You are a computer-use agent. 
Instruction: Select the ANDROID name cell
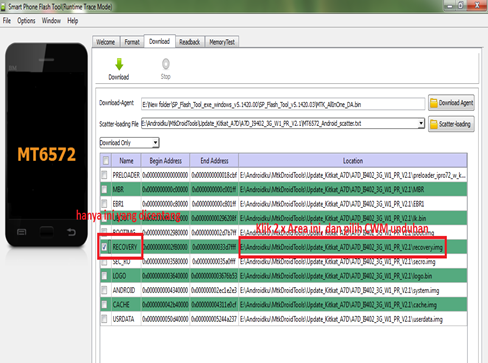pyautogui.click(x=126, y=290)
